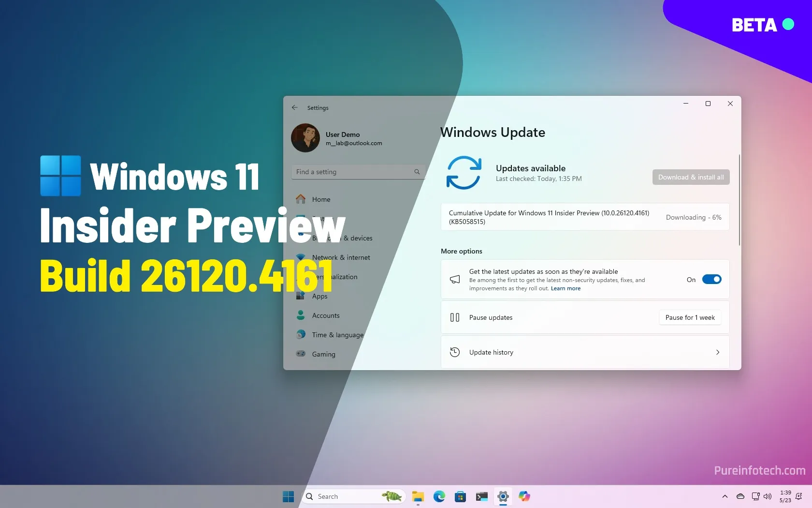
Task: Open the User Demo profile picture
Action: pos(305,138)
